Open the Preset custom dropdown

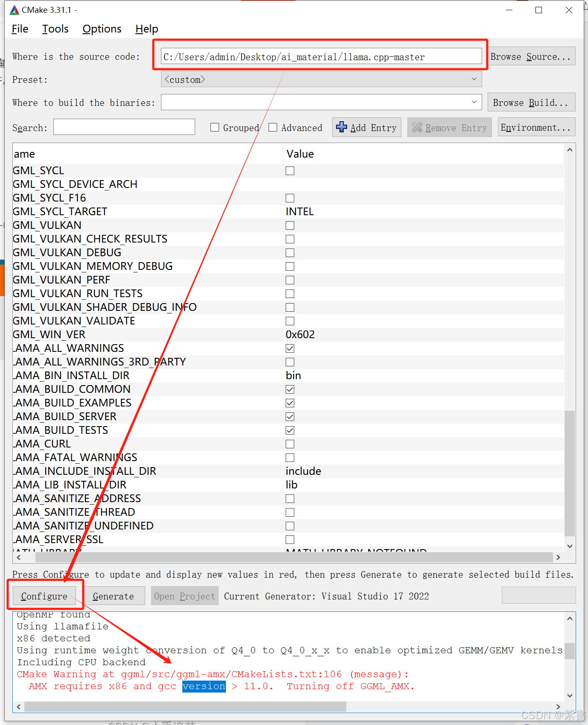(321, 79)
